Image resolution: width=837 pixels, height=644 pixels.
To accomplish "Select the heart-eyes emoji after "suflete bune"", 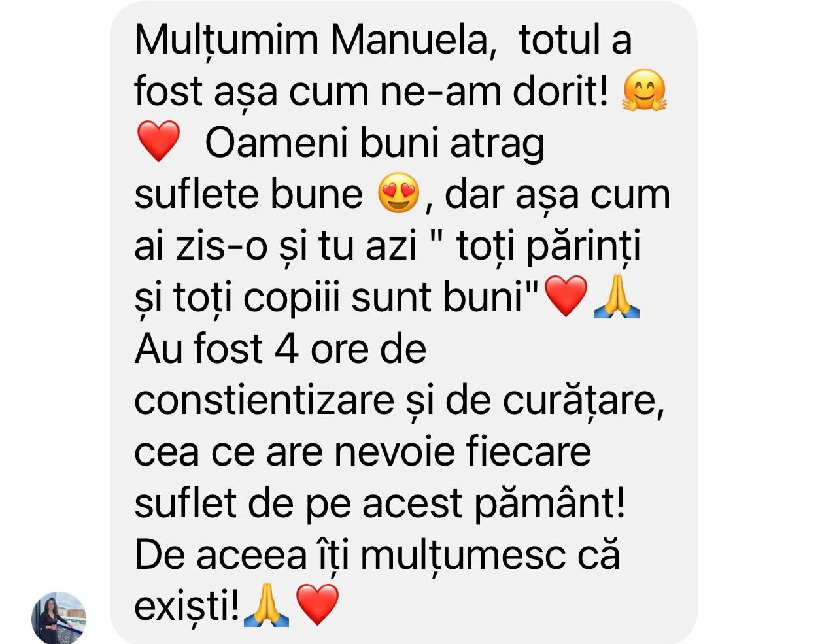I will 399,194.
